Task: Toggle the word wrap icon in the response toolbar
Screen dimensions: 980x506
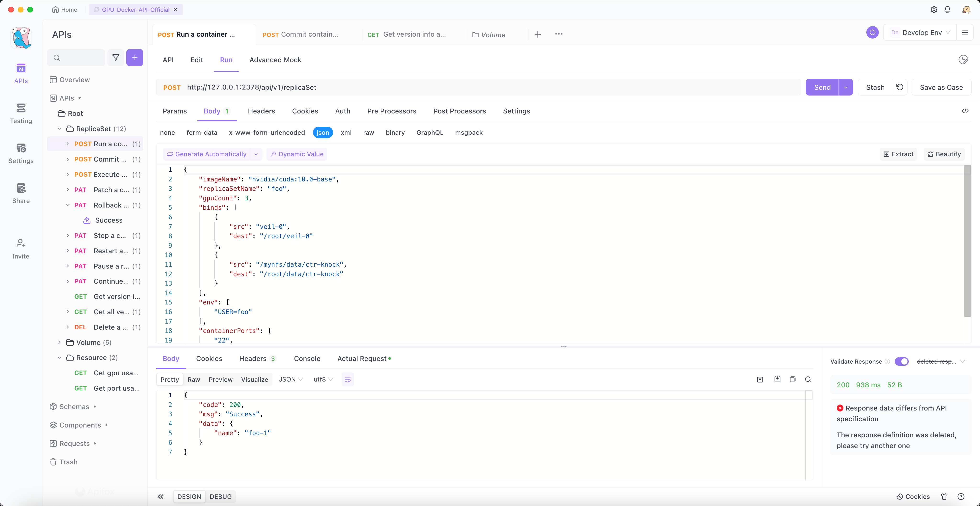Action: [347, 379]
